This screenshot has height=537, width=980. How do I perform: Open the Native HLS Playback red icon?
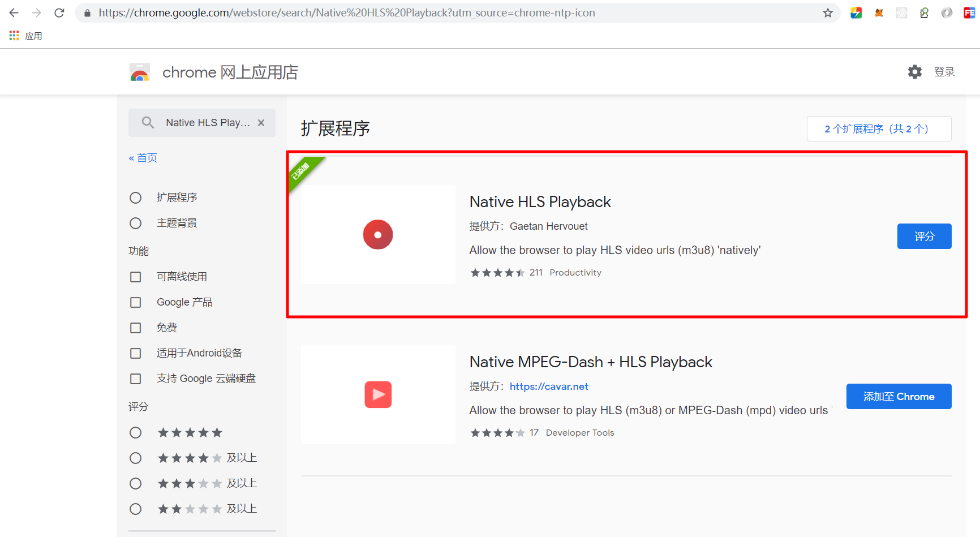click(378, 234)
